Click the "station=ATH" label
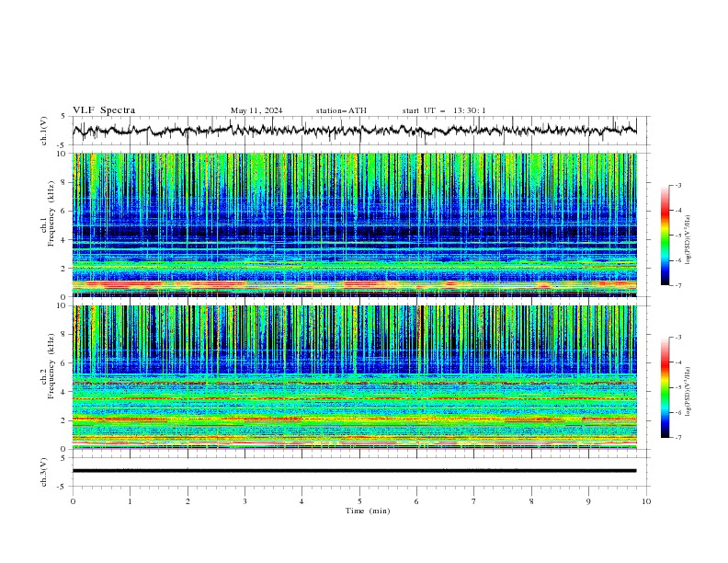728x563 pixels. [341, 110]
